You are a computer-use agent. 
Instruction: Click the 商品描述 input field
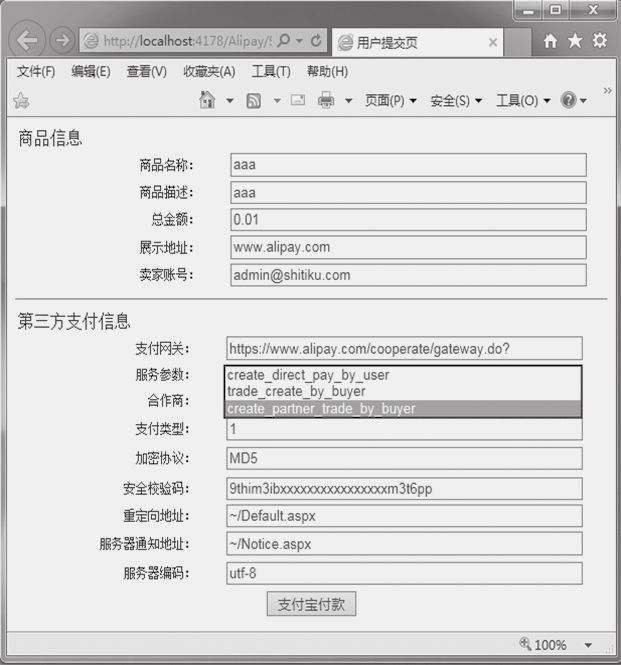(x=408, y=193)
